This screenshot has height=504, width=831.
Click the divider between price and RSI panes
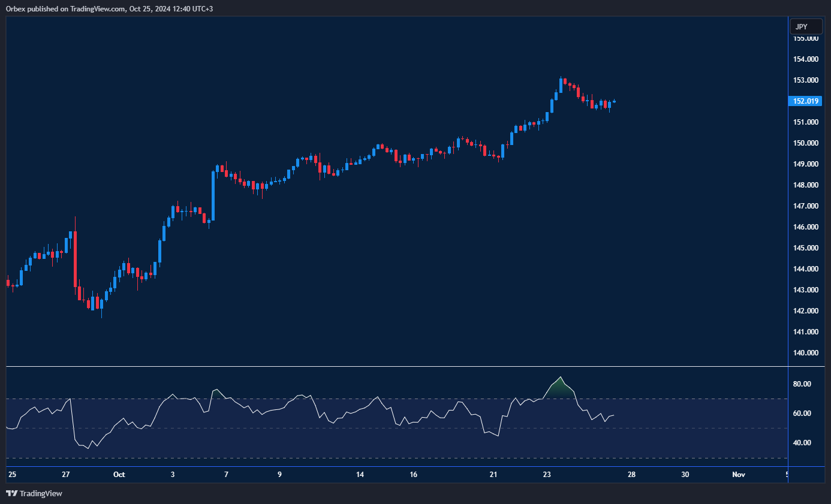click(396, 366)
